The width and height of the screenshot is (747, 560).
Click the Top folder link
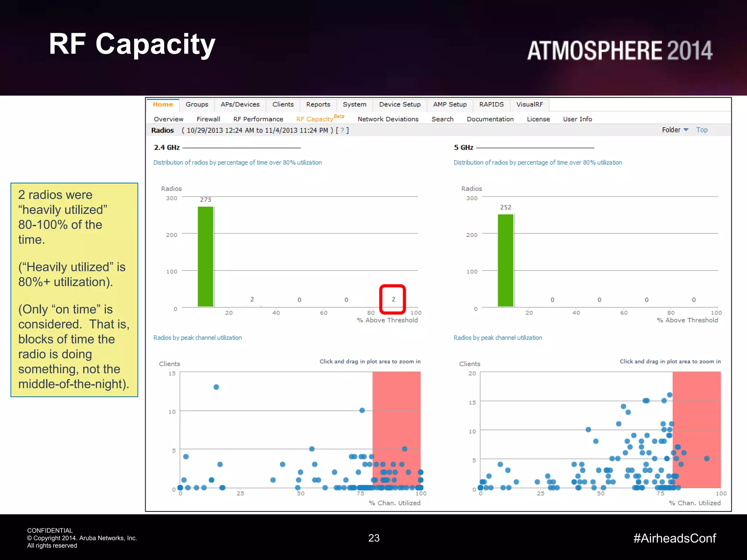[x=701, y=130]
